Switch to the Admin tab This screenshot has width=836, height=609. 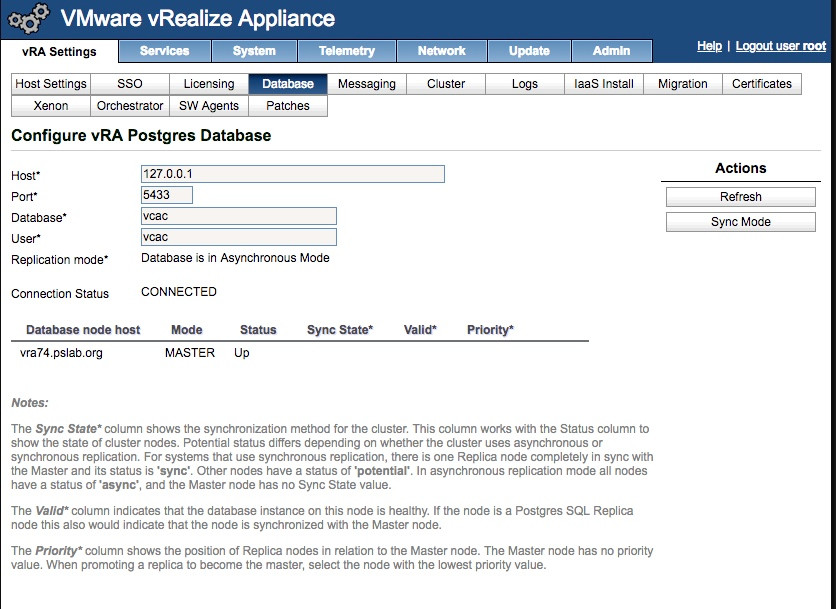612,51
